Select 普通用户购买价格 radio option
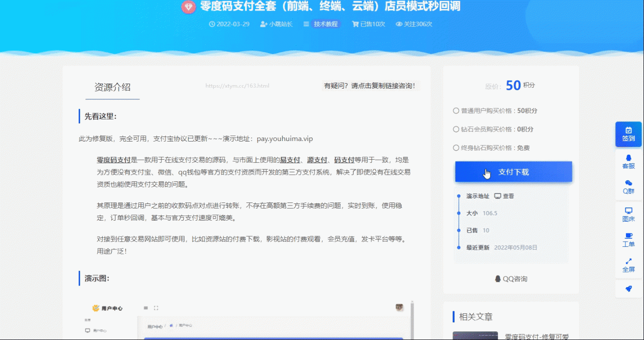The image size is (644, 340). coord(456,111)
